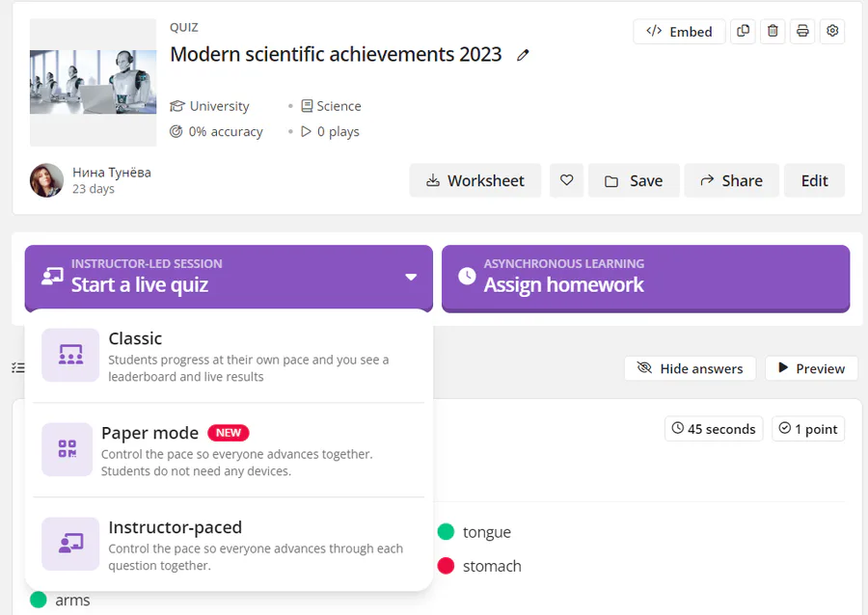Viewport: 868px width, 615px height.
Task: Click the Assign homework button
Action: (645, 278)
